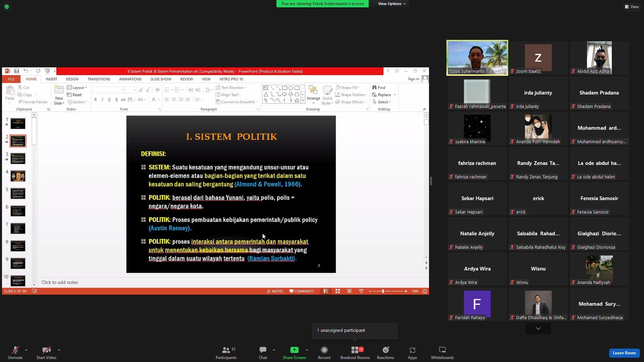Expand the Layout dropdown
Viewport: 644px width, 362px height.
coord(77,87)
